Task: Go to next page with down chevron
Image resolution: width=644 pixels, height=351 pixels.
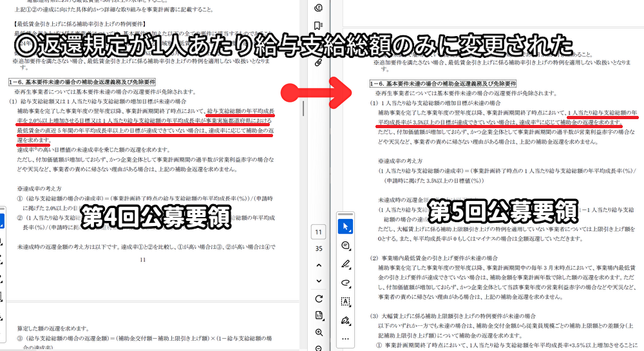Action: point(319,281)
